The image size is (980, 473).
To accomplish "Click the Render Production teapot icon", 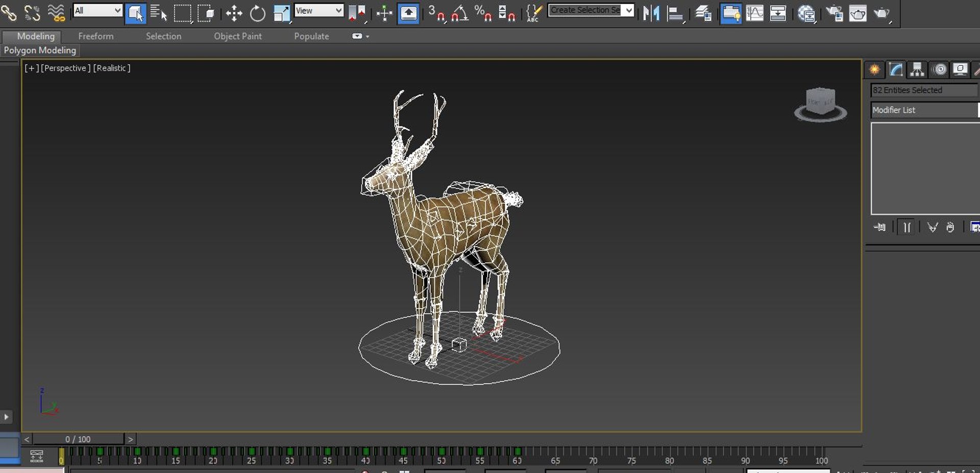I will (x=881, y=13).
